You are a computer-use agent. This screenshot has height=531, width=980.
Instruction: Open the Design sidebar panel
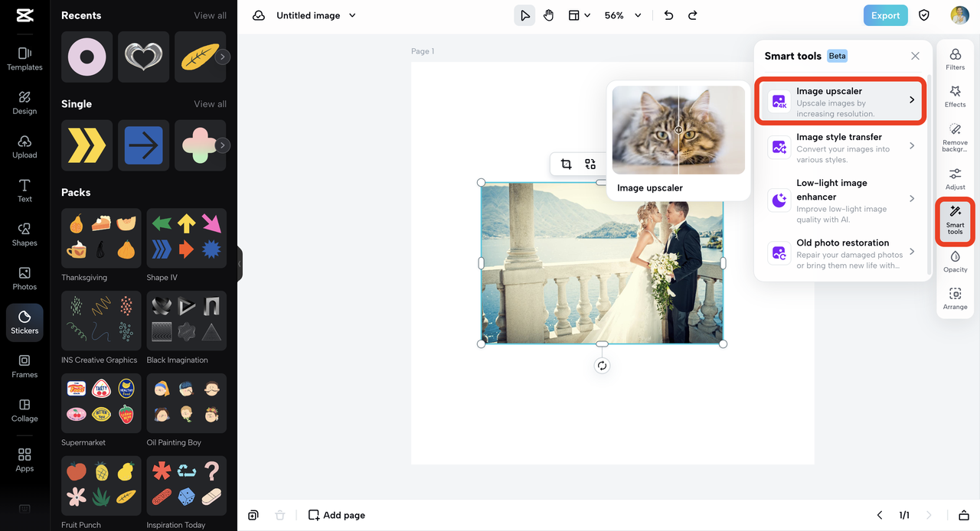pos(24,103)
